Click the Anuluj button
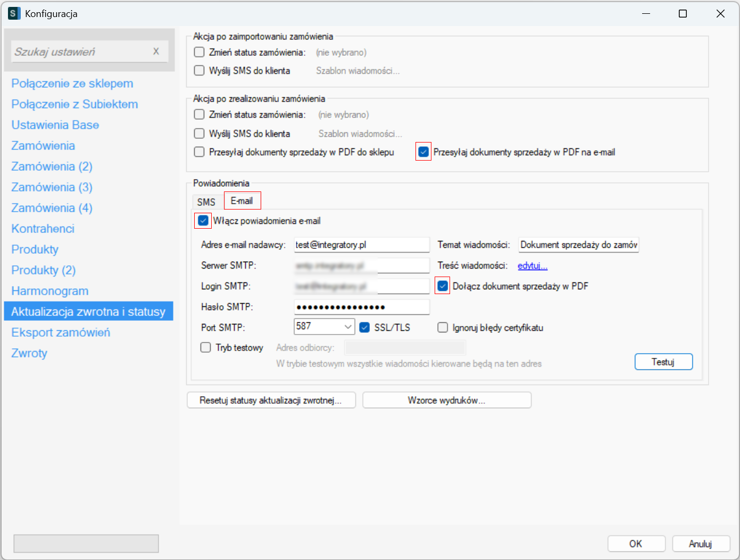Viewport: 740px width, 560px height. 701,544
